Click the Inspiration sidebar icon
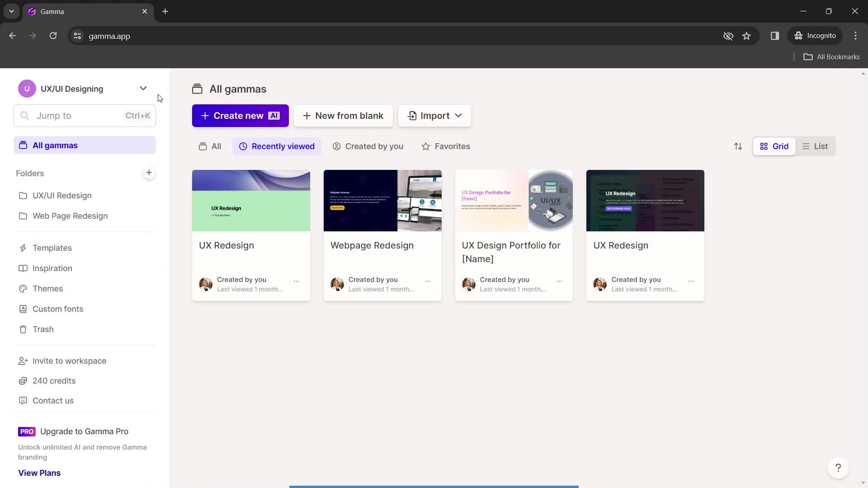 pyautogui.click(x=23, y=268)
